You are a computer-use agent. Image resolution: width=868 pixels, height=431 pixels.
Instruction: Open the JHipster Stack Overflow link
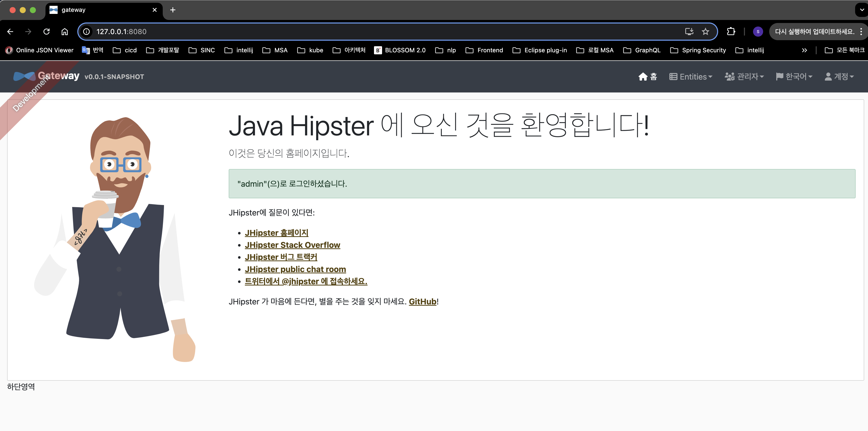pos(292,245)
